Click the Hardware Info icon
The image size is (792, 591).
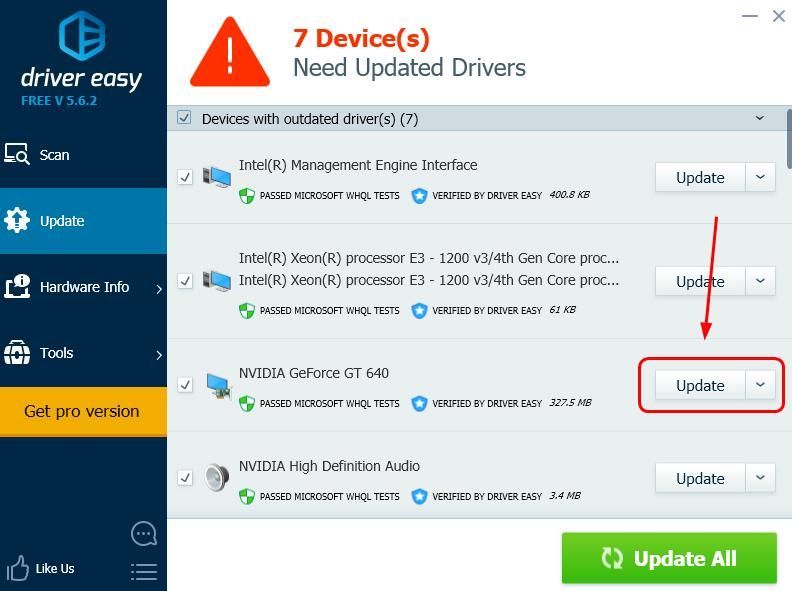(x=17, y=286)
